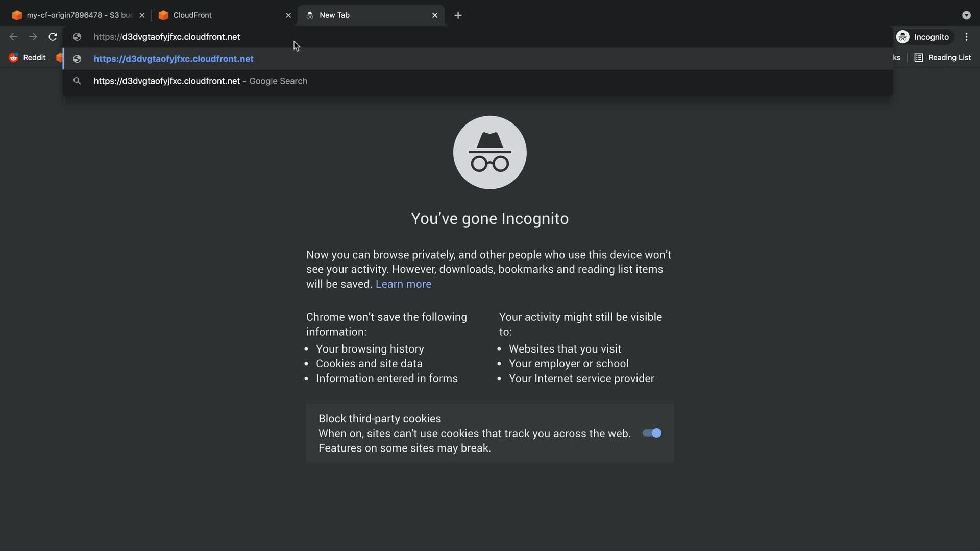980x551 pixels.
Task: Close the New Tab tab
Action: (435, 15)
